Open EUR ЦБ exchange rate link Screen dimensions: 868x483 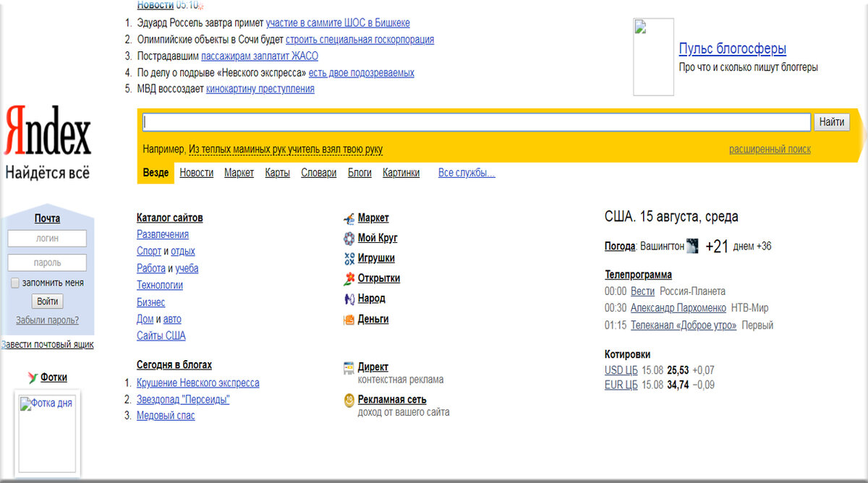(621, 385)
